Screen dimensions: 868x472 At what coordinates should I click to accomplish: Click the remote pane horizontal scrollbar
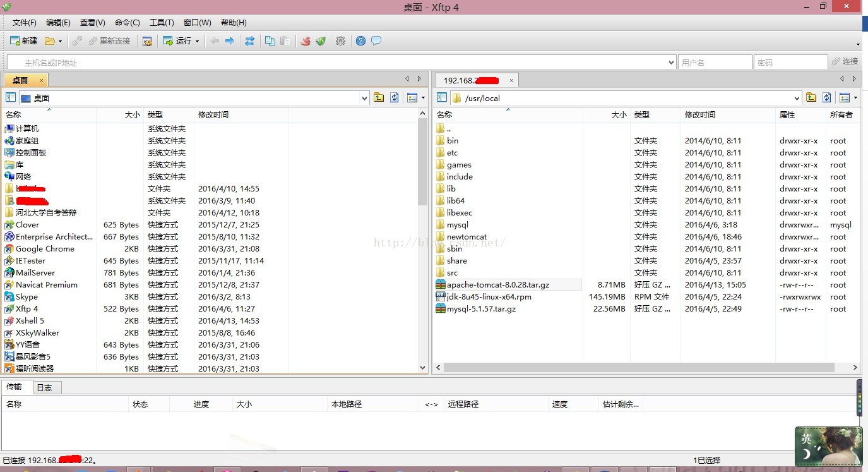(639, 367)
